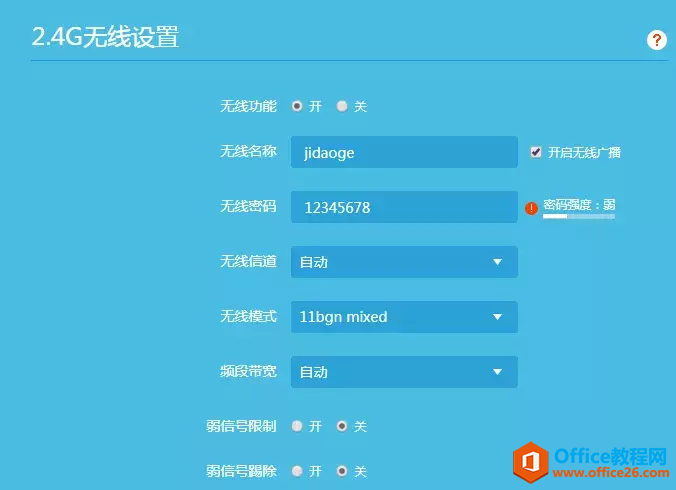Image resolution: width=676 pixels, height=490 pixels.
Task: Enable weak signal kick (弱信号踢除 开)
Action: [x=297, y=471]
